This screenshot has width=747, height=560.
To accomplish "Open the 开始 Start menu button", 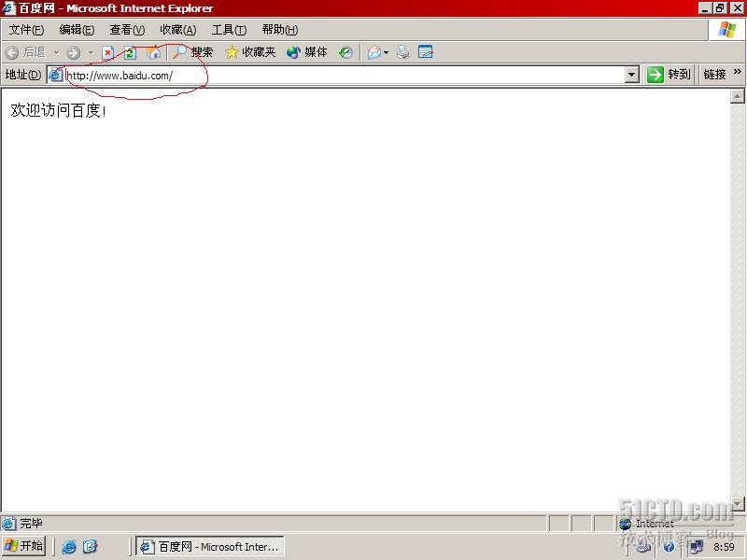I will pos(24,546).
